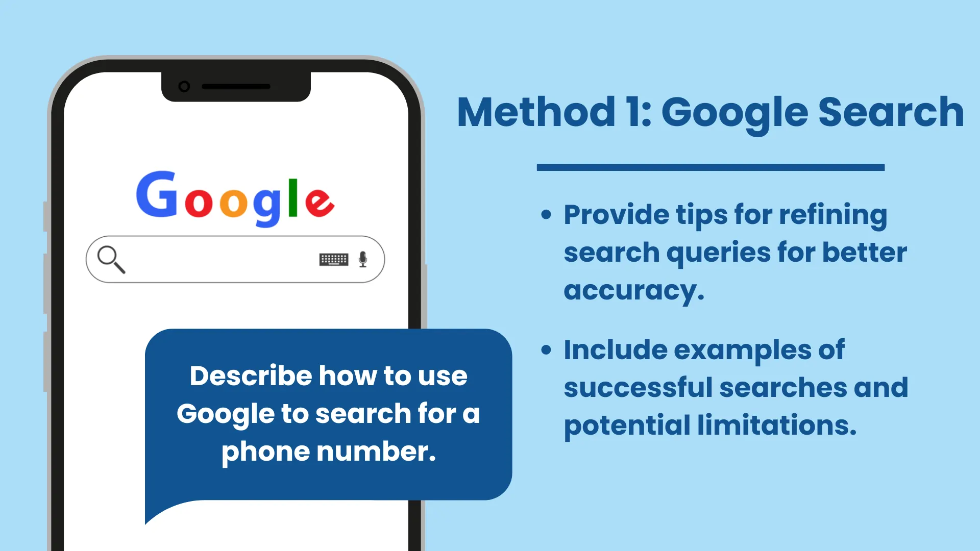The image size is (980, 551).
Task: Click the Google search bar
Action: [x=235, y=259]
